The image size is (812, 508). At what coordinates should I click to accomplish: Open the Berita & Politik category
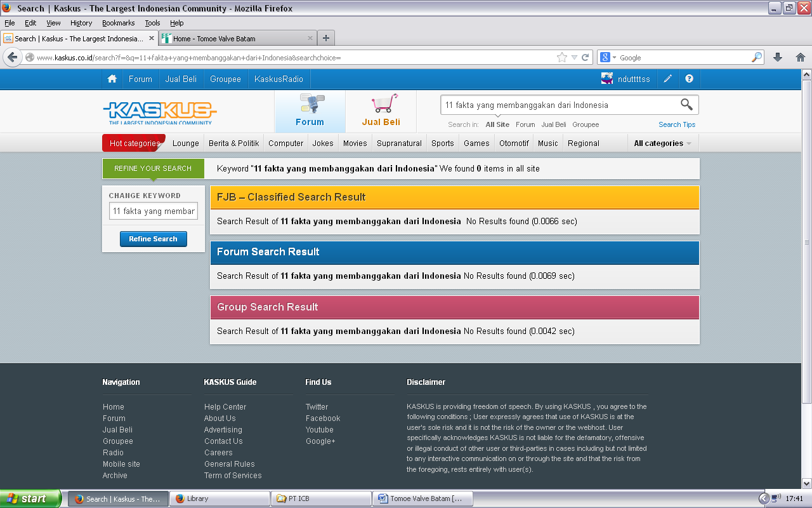point(234,144)
